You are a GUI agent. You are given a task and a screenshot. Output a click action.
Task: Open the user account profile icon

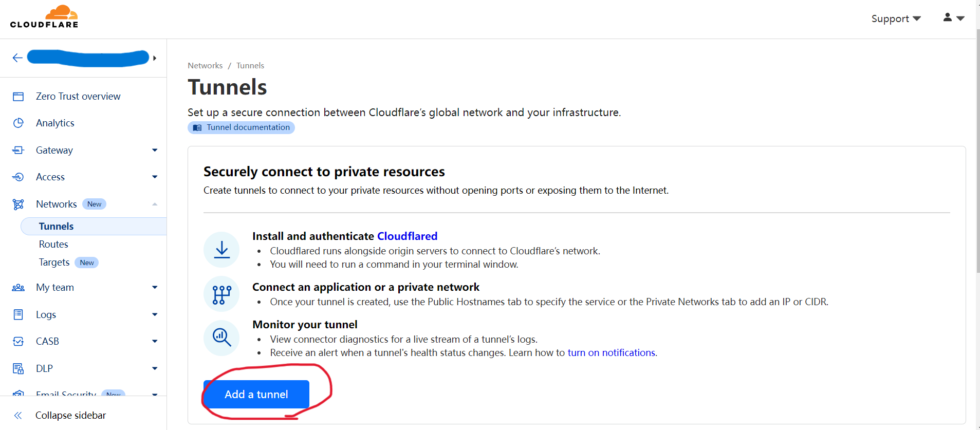click(x=953, y=18)
